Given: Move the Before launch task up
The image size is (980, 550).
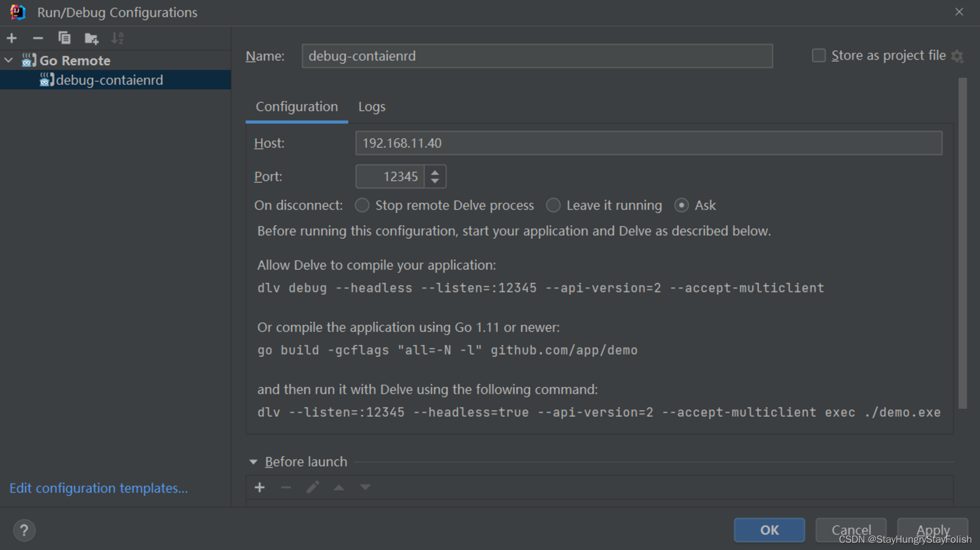Looking at the screenshot, I should point(339,487).
